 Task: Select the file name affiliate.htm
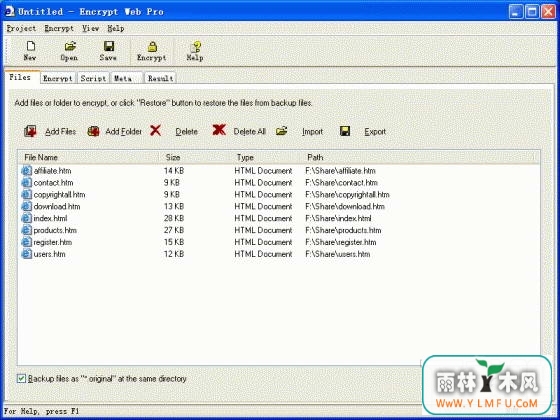click(52, 171)
